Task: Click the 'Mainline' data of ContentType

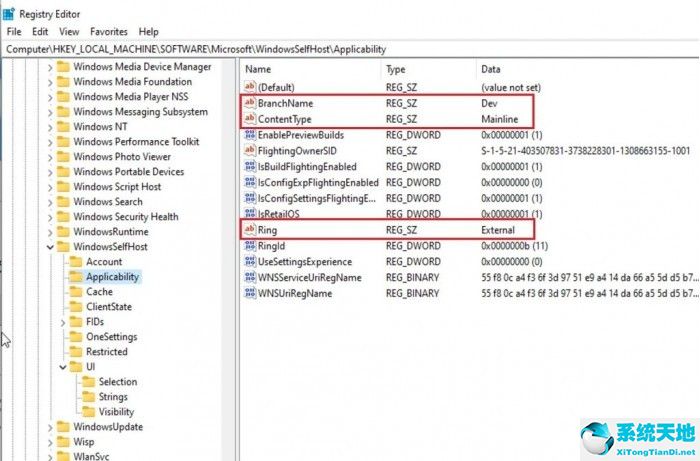Action: (x=500, y=119)
